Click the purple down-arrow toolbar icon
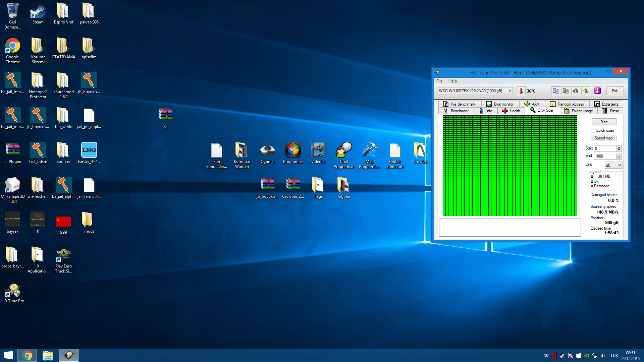Image resolution: width=644 pixels, height=362 pixels. point(597,91)
